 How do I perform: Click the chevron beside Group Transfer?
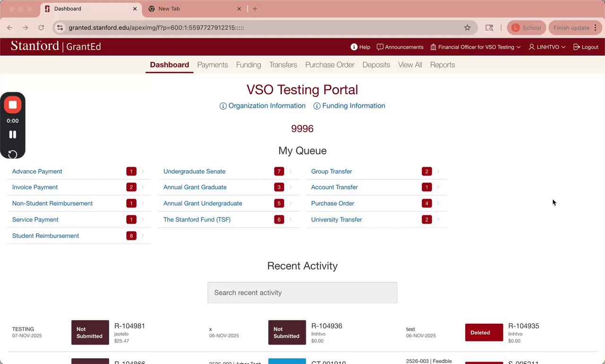pos(438,172)
